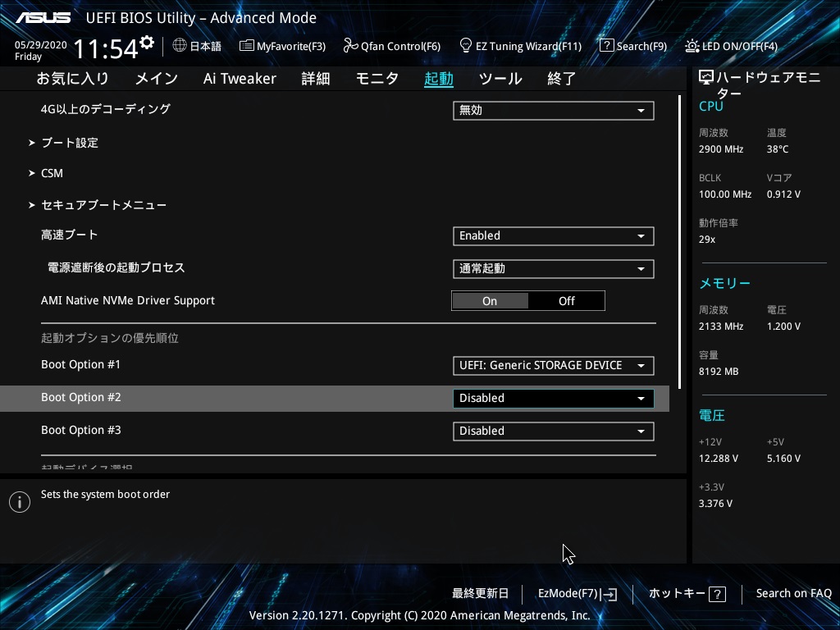Screen dimensions: 840x630
Task: Click the 29x ratio value
Action: 707,240
